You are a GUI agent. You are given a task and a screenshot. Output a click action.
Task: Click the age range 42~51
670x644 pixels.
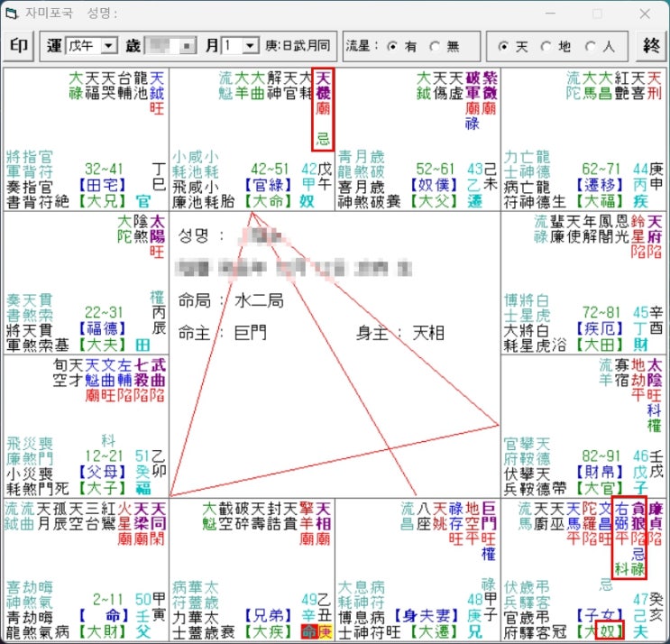(270, 170)
